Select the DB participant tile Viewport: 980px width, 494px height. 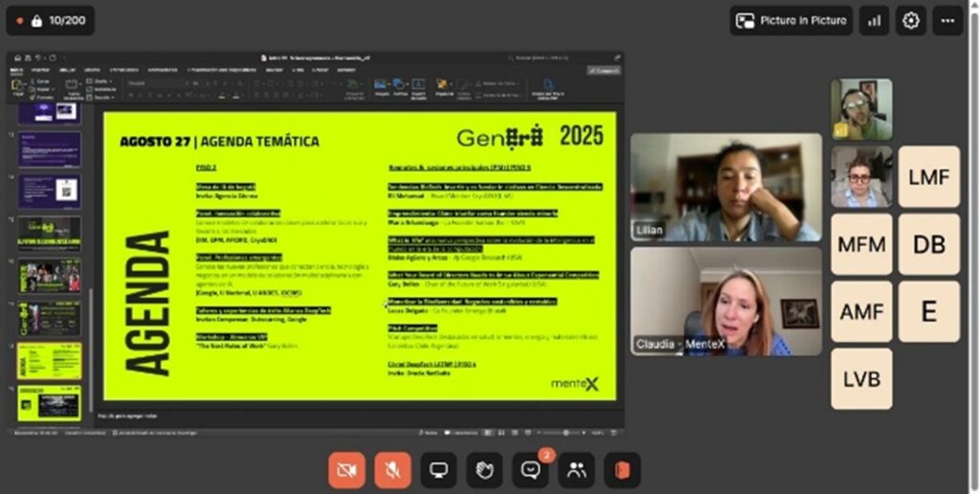(x=928, y=244)
